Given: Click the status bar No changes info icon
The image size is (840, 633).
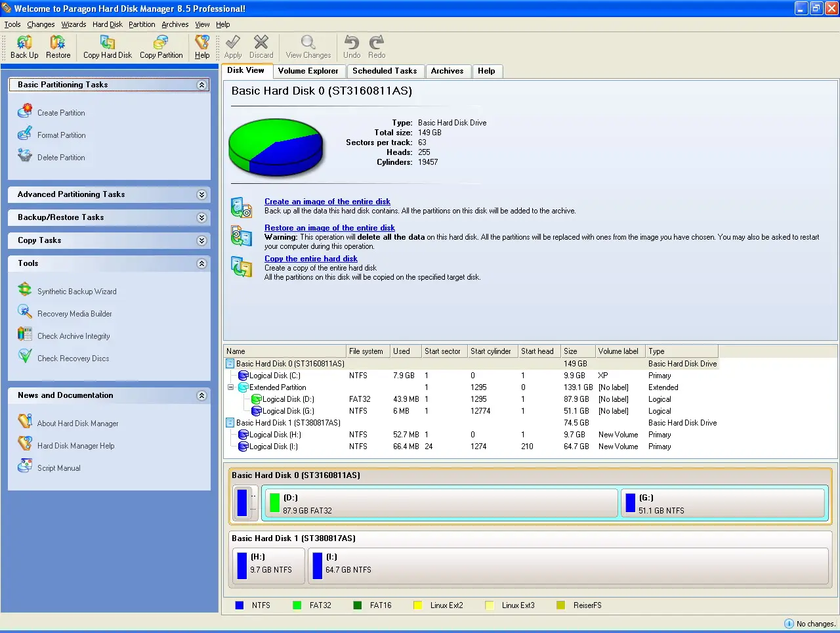Looking at the screenshot, I should pos(789,624).
